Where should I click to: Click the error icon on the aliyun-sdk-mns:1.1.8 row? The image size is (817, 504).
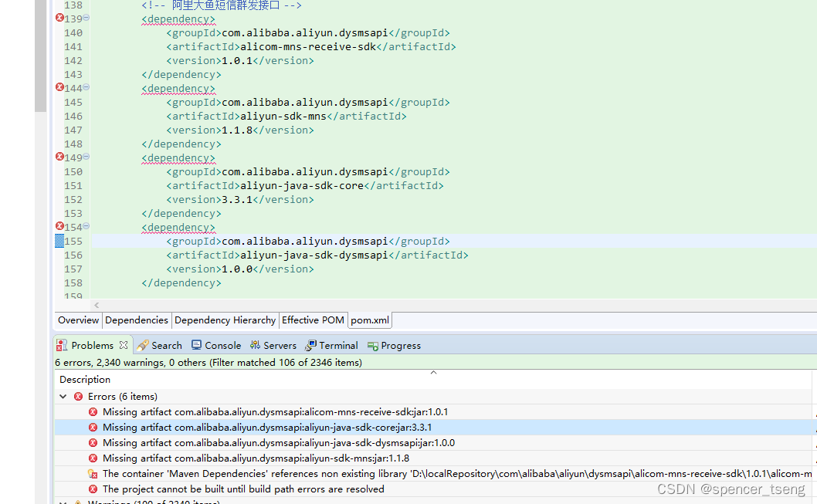coord(93,458)
